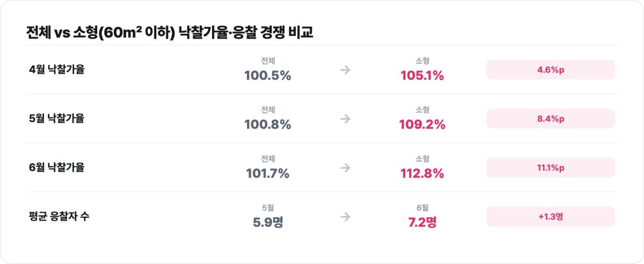Click the 6월 낙찰가율 row label

(57, 168)
